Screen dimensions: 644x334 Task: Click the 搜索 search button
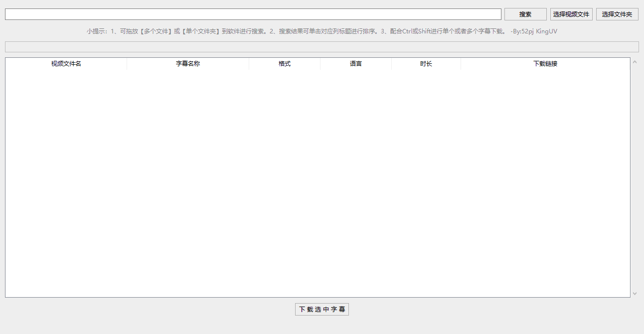click(x=525, y=14)
